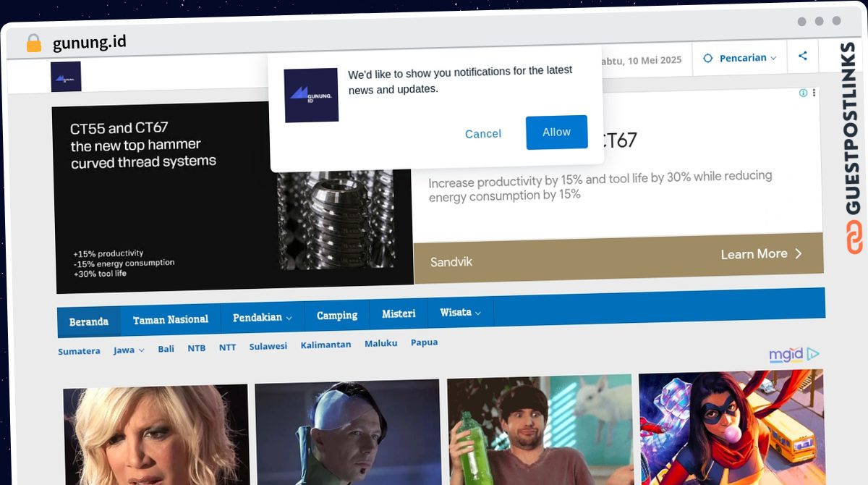868x485 pixels.
Task: Click the gunung.id address bar text
Action: click(x=90, y=43)
